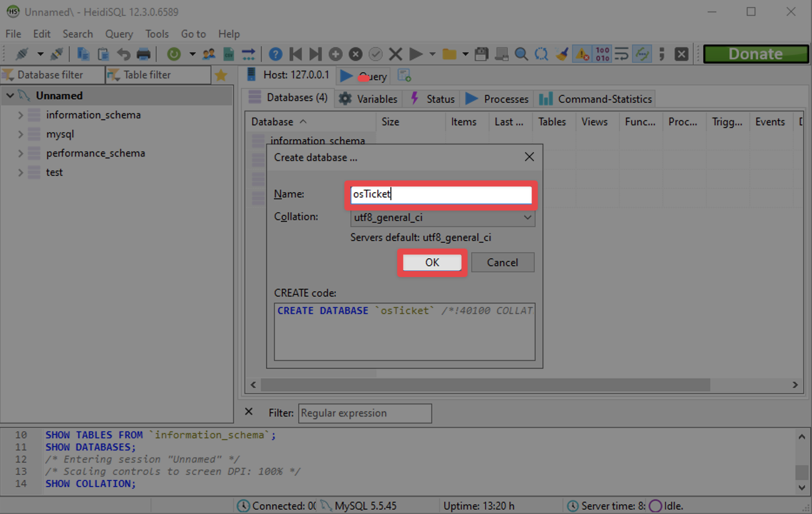Close the Create database dialog
This screenshot has height=514, width=812.
[x=529, y=157]
